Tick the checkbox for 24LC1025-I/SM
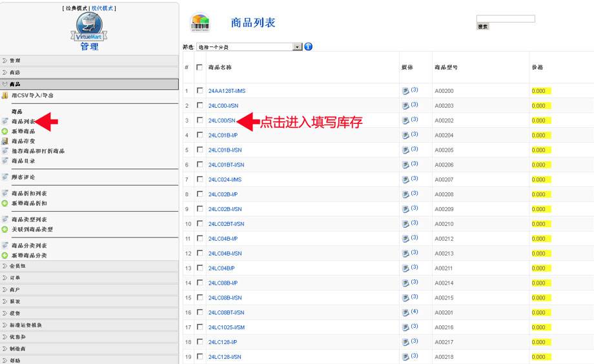This screenshot has height=364, width=594. (x=200, y=327)
